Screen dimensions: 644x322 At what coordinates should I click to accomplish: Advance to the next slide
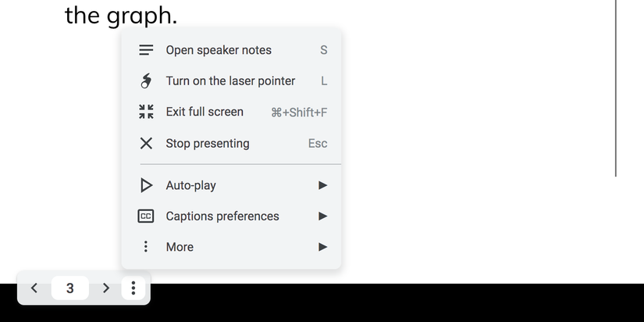(106, 288)
